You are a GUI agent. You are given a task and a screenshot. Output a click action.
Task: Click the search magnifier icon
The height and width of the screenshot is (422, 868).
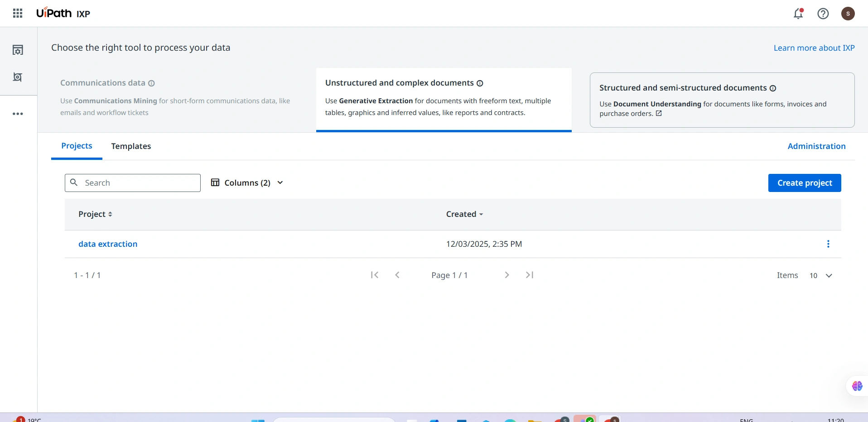[74, 182]
